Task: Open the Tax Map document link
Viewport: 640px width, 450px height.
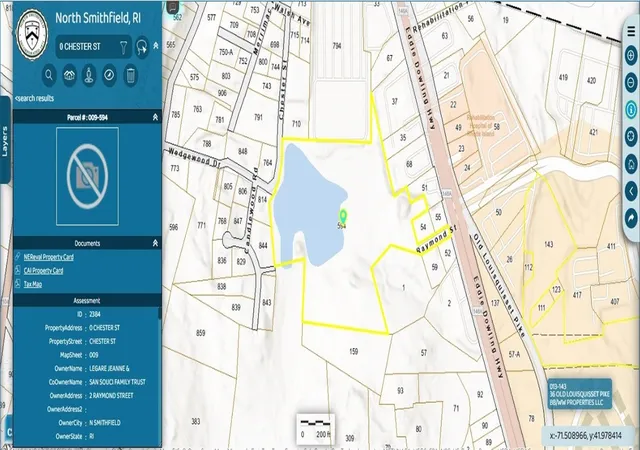Action: click(33, 284)
